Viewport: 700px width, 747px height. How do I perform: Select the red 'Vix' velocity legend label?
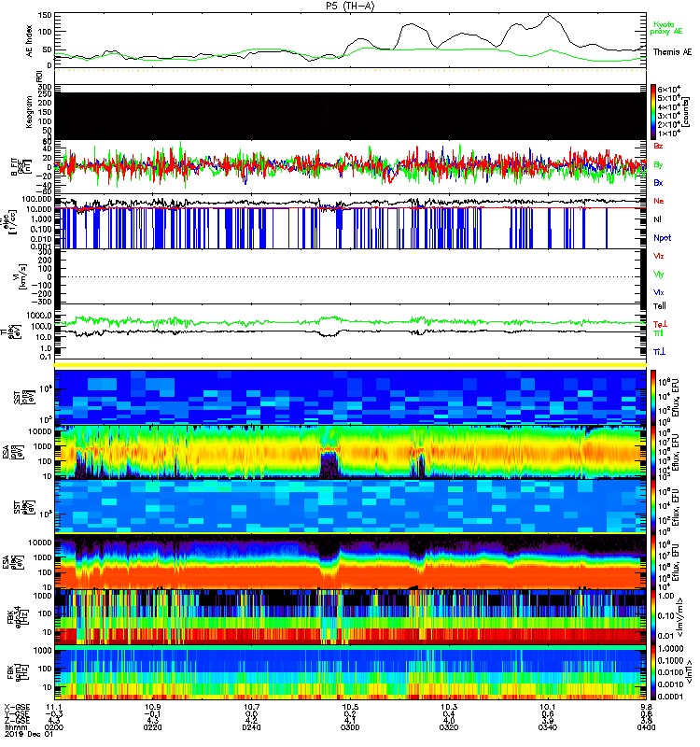point(658,256)
